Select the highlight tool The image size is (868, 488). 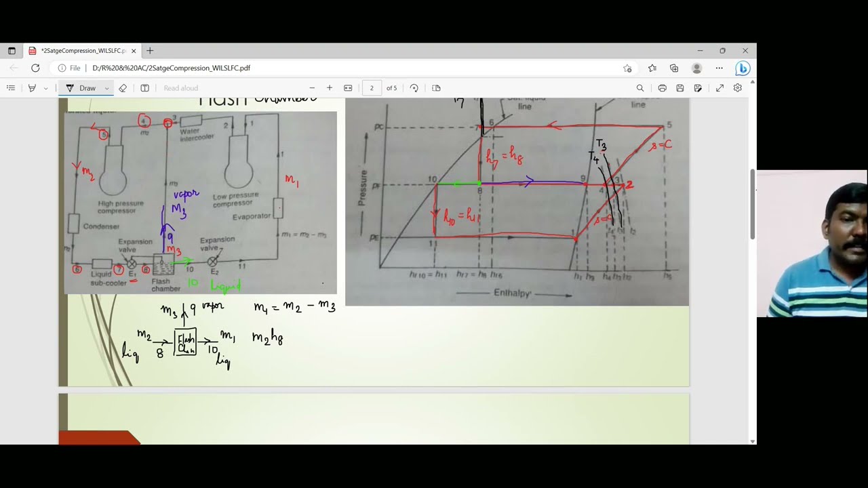click(31, 88)
